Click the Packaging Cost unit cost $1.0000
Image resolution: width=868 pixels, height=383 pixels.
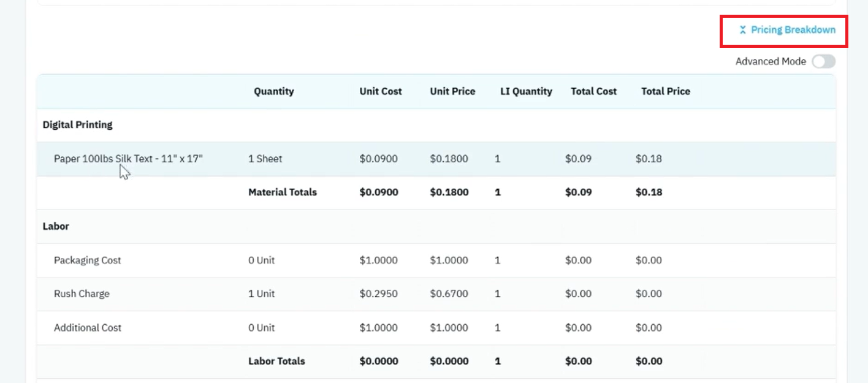pos(379,260)
